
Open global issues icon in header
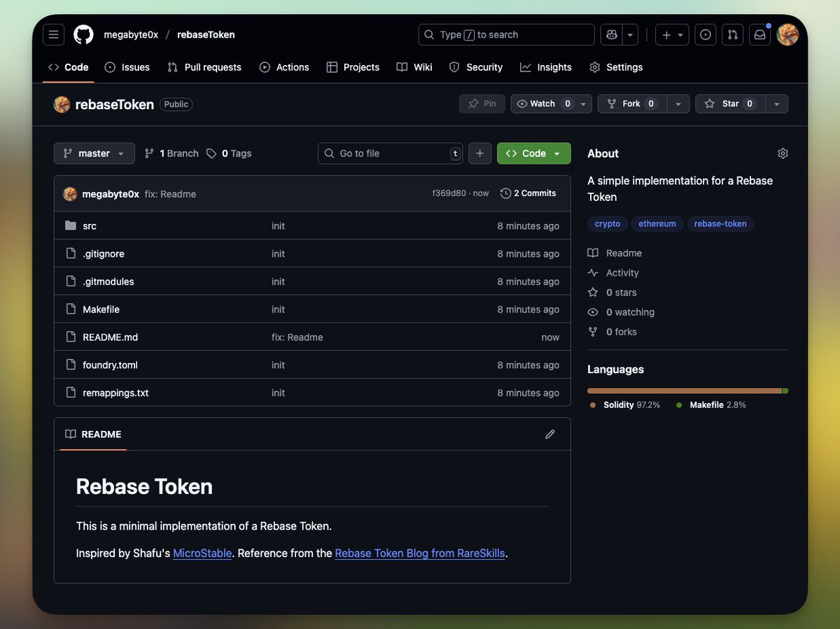tap(706, 34)
